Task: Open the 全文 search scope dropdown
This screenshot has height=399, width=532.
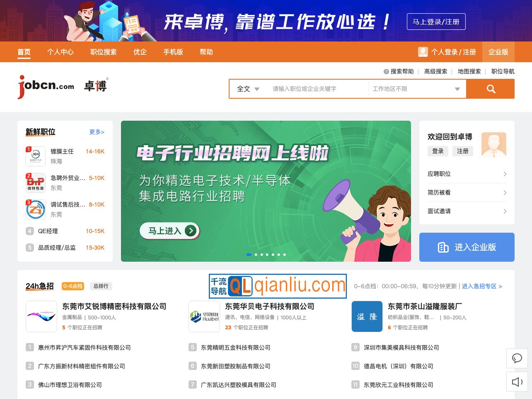Action: click(x=248, y=88)
